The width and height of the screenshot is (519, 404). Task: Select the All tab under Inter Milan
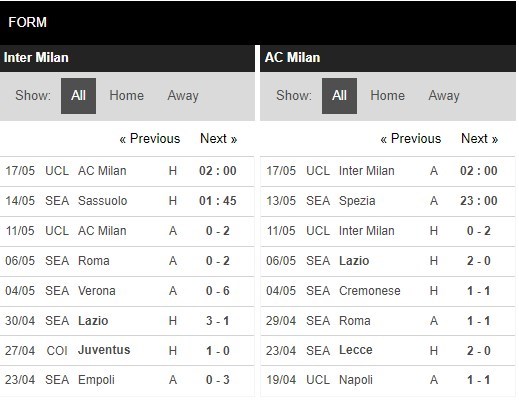tap(78, 96)
